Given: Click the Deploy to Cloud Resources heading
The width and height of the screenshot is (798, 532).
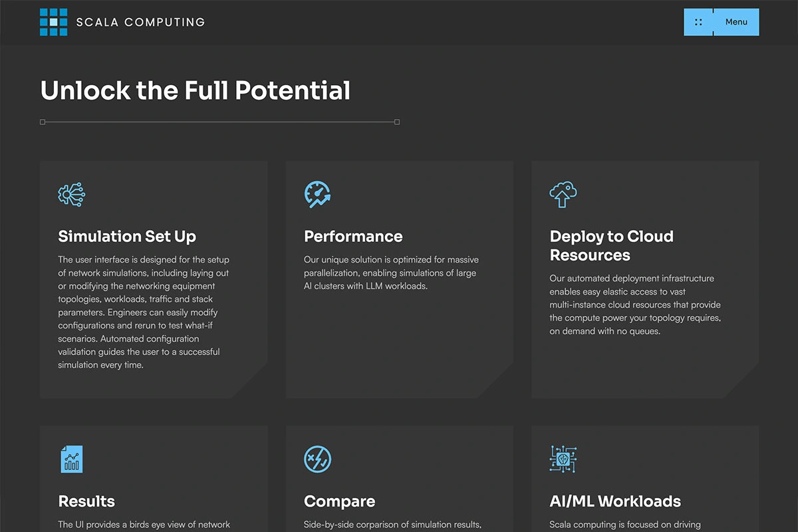Looking at the screenshot, I should pos(611,245).
